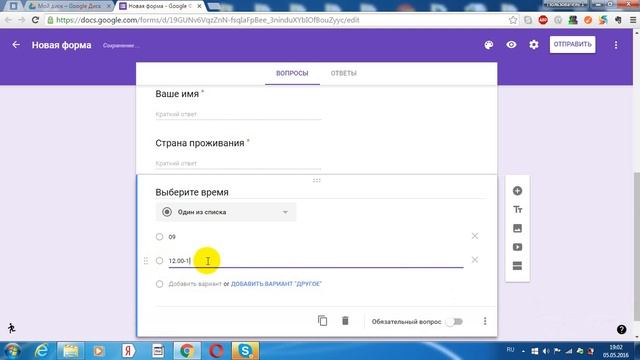This screenshot has height=360, width=640.
Task: Remove the option 12.00-1 with its X
Action: tap(475, 260)
